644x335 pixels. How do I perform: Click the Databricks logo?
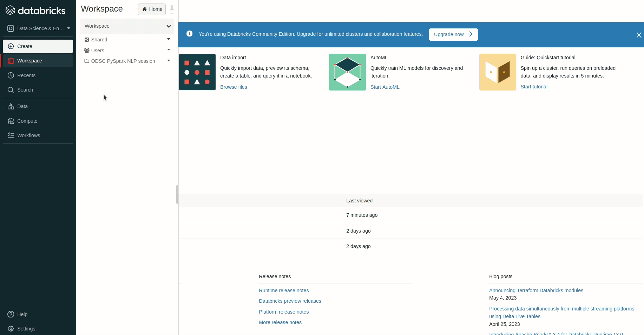tap(35, 11)
